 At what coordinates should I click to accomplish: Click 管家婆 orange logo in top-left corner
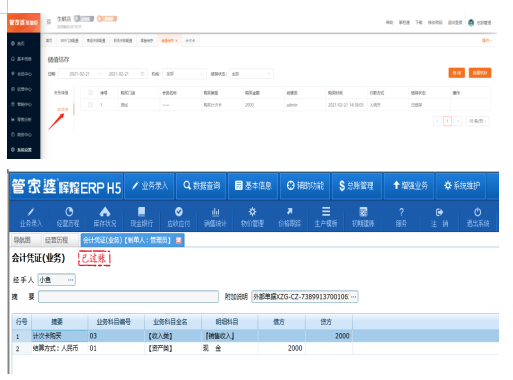pyautogui.click(x=24, y=23)
